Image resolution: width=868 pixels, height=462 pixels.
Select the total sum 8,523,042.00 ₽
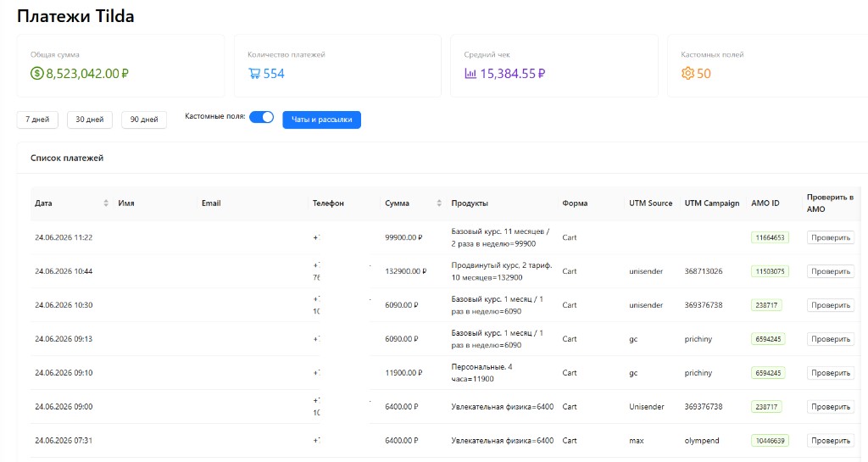pyautogui.click(x=87, y=74)
